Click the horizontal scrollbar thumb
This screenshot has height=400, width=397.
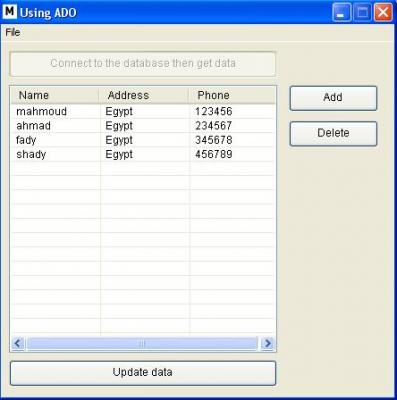142,343
